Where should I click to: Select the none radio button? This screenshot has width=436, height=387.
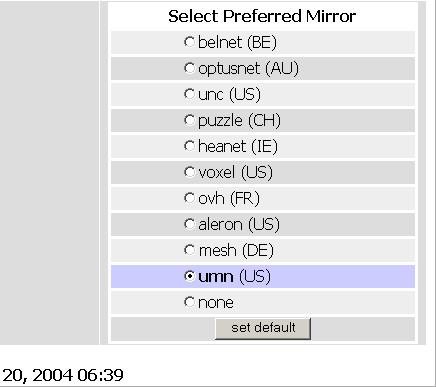[189, 302]
